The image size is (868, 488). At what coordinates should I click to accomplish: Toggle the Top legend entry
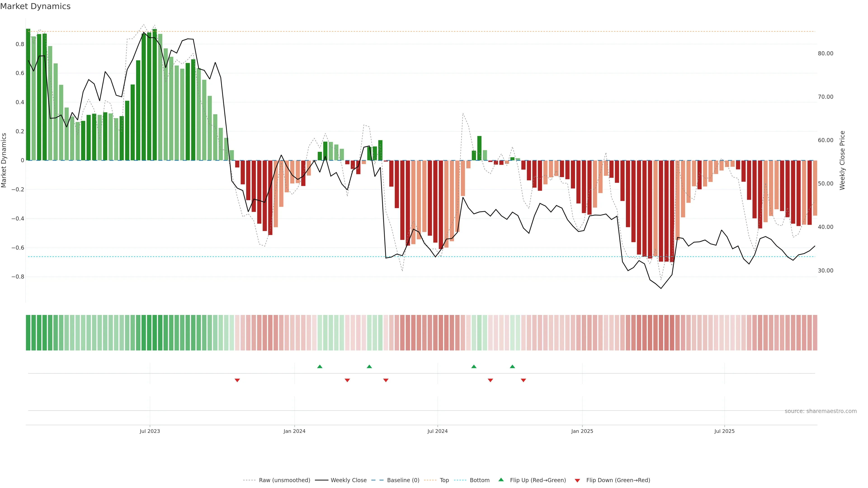(x=444, y=480)
